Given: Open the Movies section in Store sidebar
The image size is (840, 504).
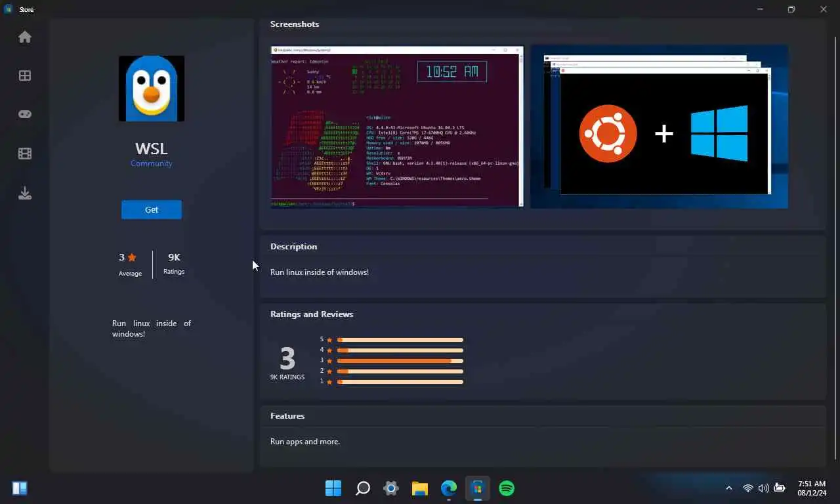Looking at the screenshot, I should [25, 154].
